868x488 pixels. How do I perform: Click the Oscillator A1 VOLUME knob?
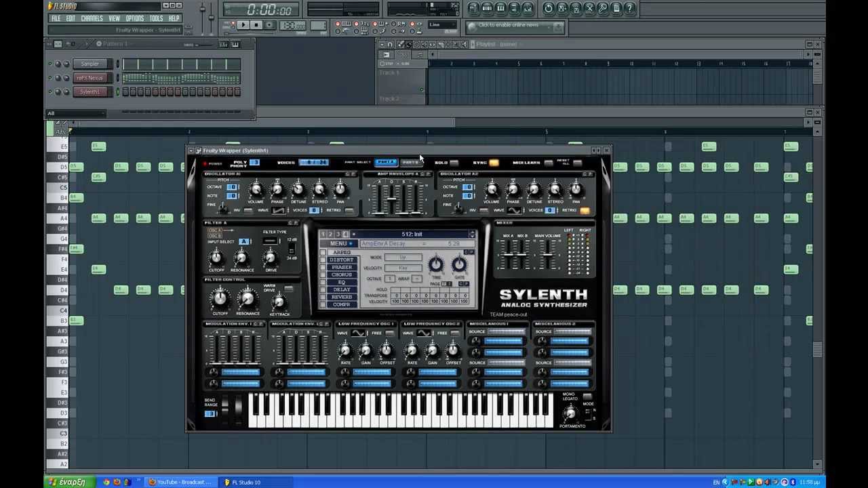point(256,190)
